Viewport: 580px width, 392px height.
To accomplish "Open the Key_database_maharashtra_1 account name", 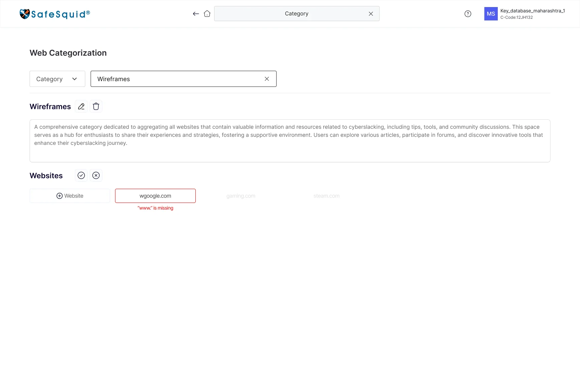I will [533, 11].
